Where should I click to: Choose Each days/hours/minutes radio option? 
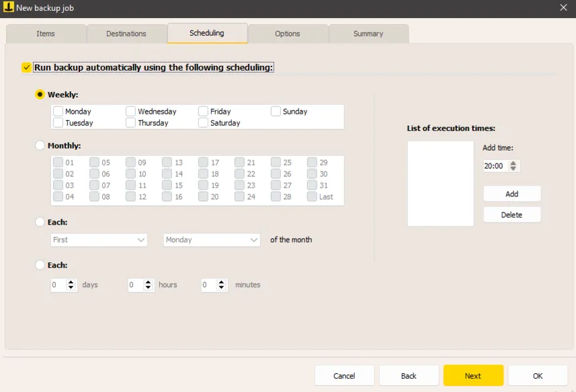pos(40,265)
